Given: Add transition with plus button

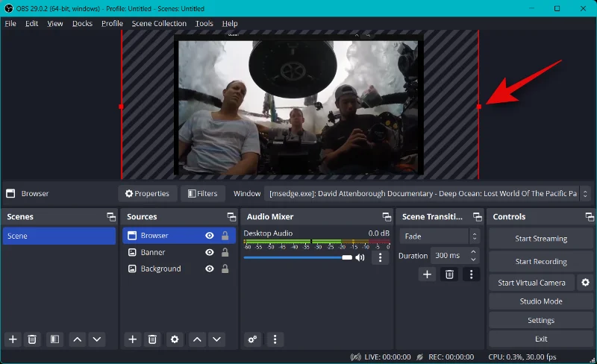Looking at the screenshot, I should point(427,274).
